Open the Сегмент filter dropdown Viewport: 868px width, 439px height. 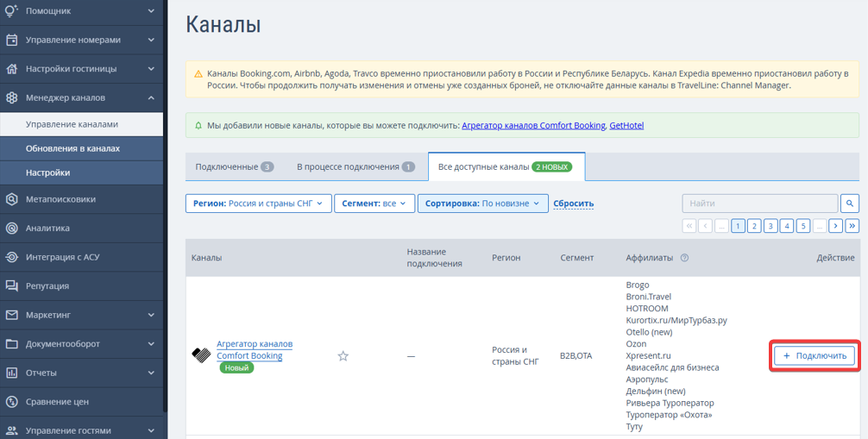[x=374, y=204]
